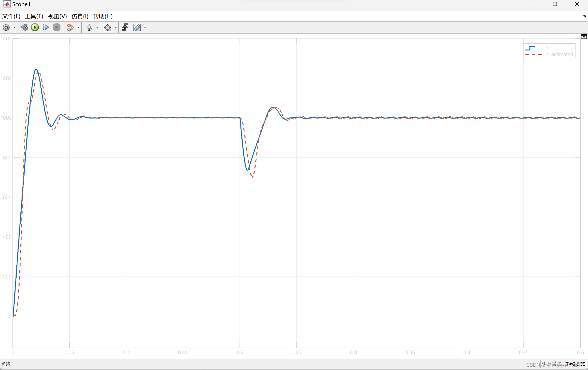The height and width of the screenshot is (370, 588).
Task: Expand the configuration properties dropdown arrow
Action: (14, 28)
